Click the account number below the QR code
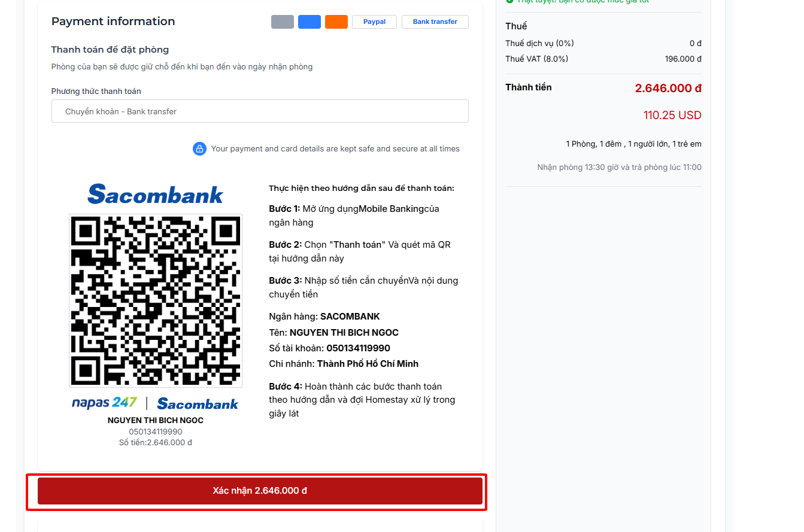The width and height of the screenshot is (804, 532). pyautogui.click(x=156, y=431)
